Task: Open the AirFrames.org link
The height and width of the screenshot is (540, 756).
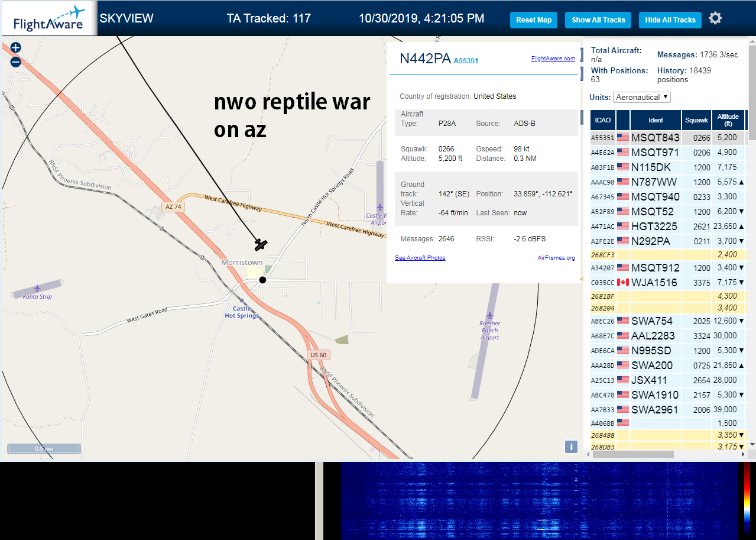Action: 556,258
